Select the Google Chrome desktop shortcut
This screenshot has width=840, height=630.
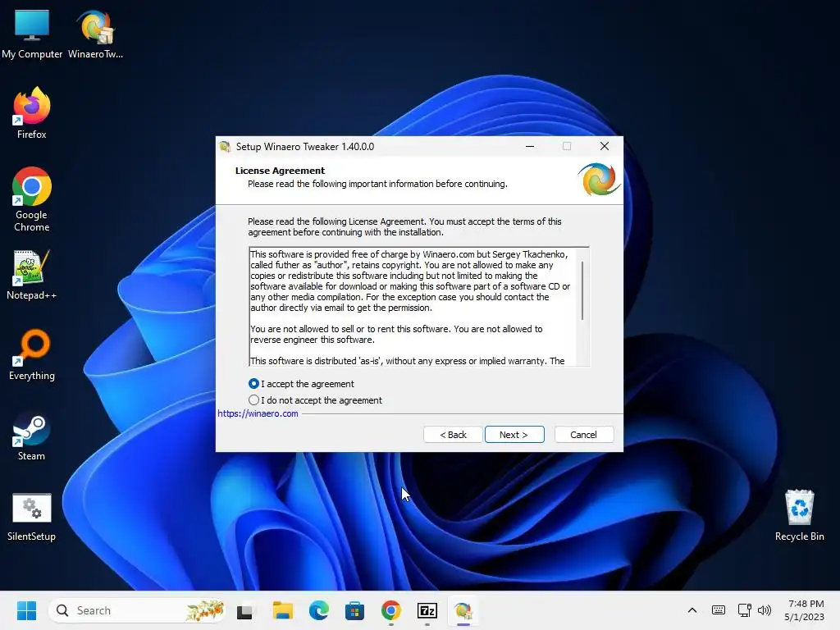click(x=32, y=199)
